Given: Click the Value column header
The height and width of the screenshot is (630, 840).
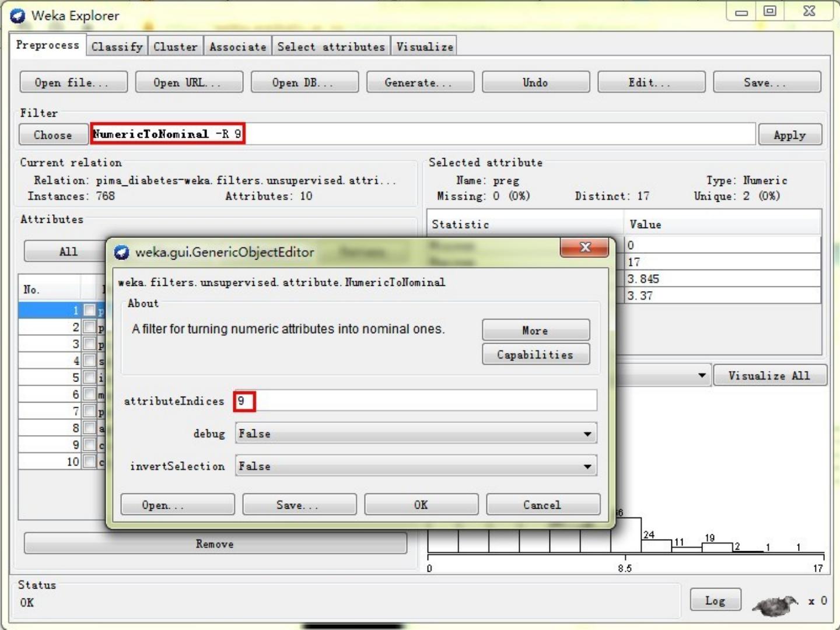Looking at the screenshot, I should (x=722, y=224).
